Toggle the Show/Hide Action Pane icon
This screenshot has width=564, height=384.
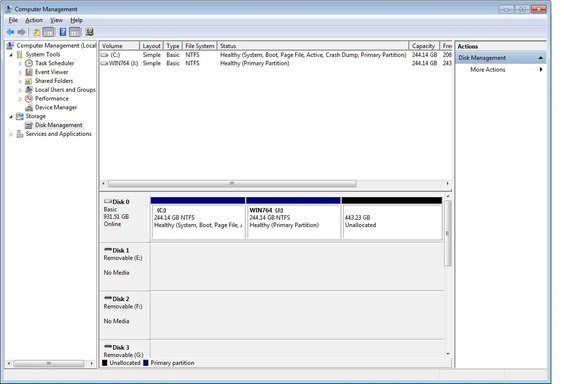[75, 32]
